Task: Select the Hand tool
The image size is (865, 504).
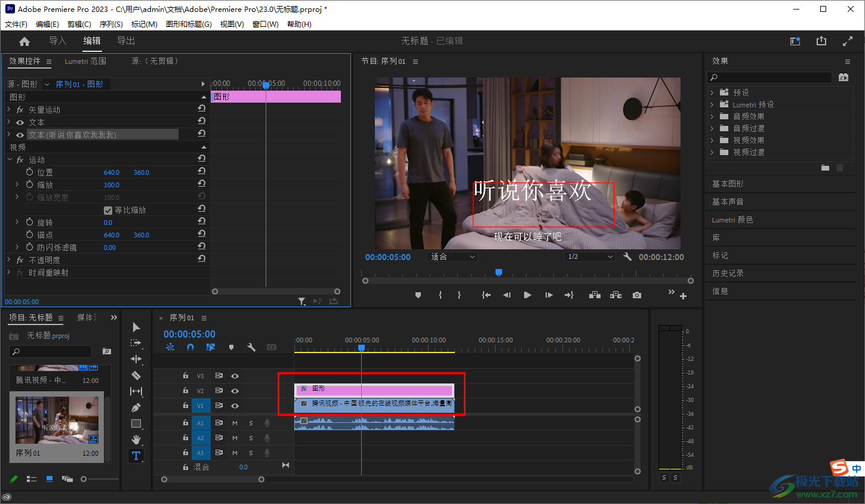Action: pyautogui.click(x=136, y=440)
